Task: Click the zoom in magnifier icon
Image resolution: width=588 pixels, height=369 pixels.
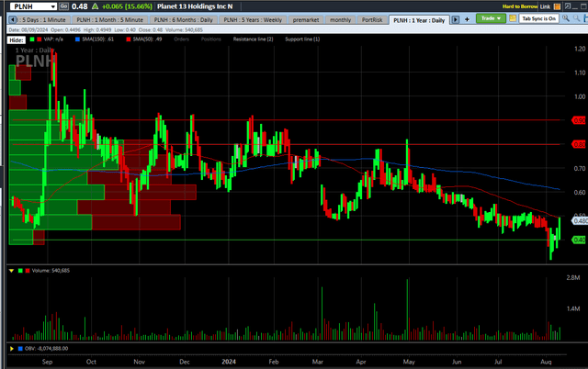Action: (566, 18)
